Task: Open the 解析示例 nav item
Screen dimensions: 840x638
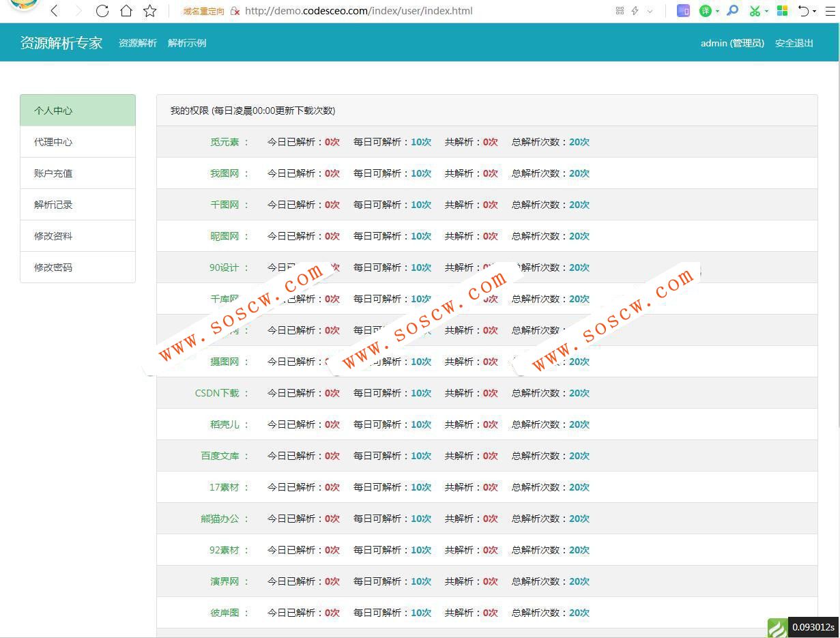Action: click(187, 43)
